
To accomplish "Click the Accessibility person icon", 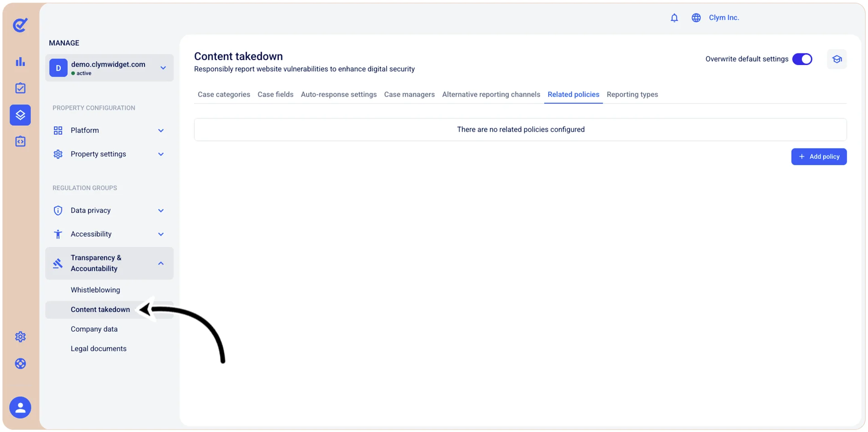I will [x=58, y=234].
